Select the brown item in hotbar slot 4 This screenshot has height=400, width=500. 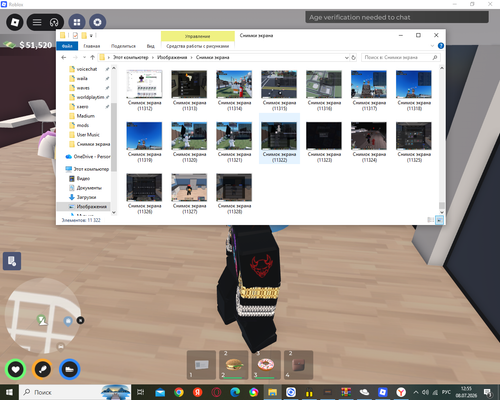[x=298, y=365]
